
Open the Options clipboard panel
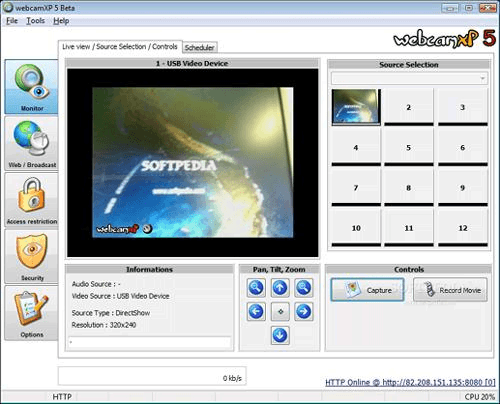coord(31,313)
